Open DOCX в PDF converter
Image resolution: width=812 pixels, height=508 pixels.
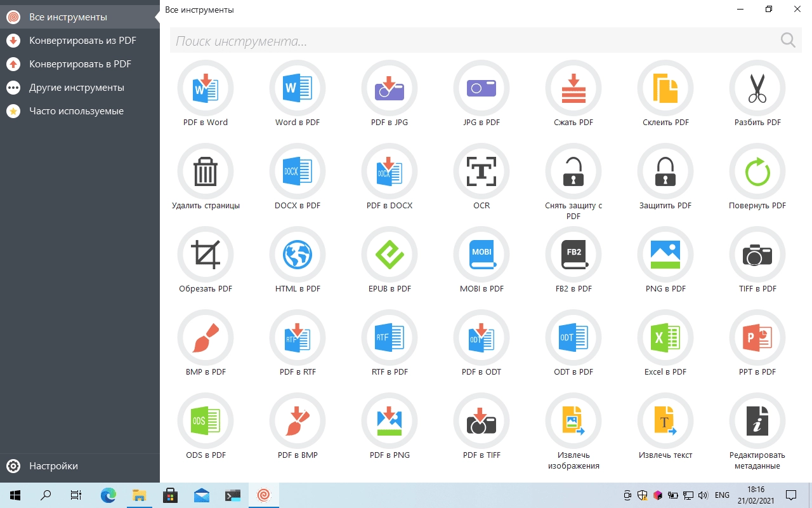tap(298, 171)
